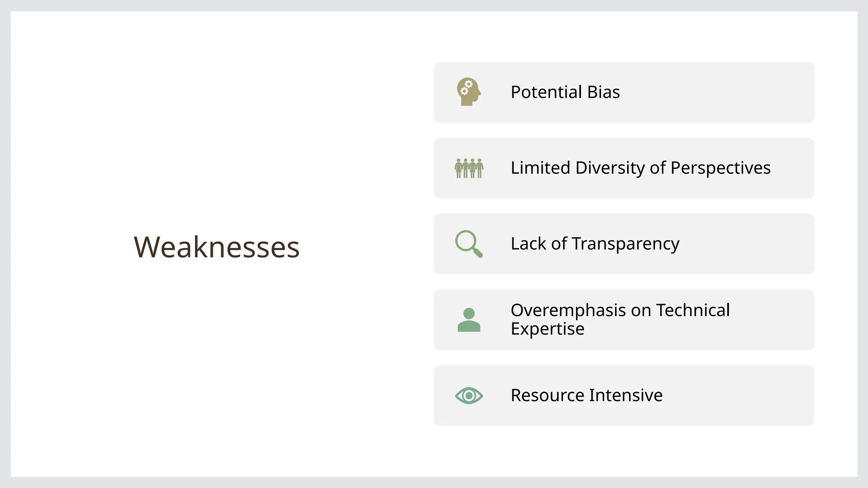Click the head with gears icon
This screenshot has height=488, width=868.
tap(468, 92)
